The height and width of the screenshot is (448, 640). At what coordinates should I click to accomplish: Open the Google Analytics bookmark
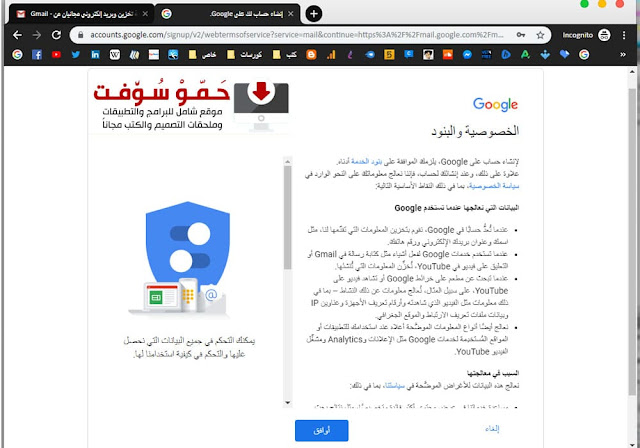click(331, 54)
